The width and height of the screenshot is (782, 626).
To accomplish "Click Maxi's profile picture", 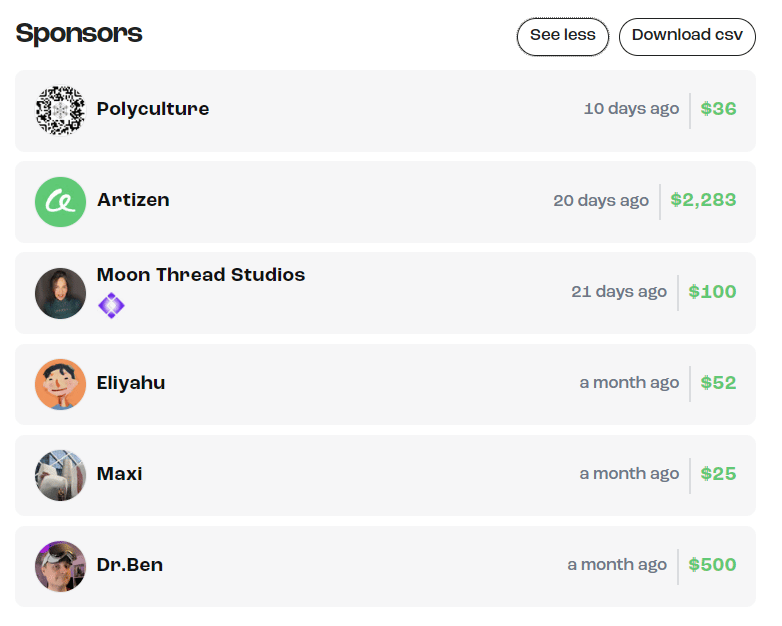I will [60, 475].
